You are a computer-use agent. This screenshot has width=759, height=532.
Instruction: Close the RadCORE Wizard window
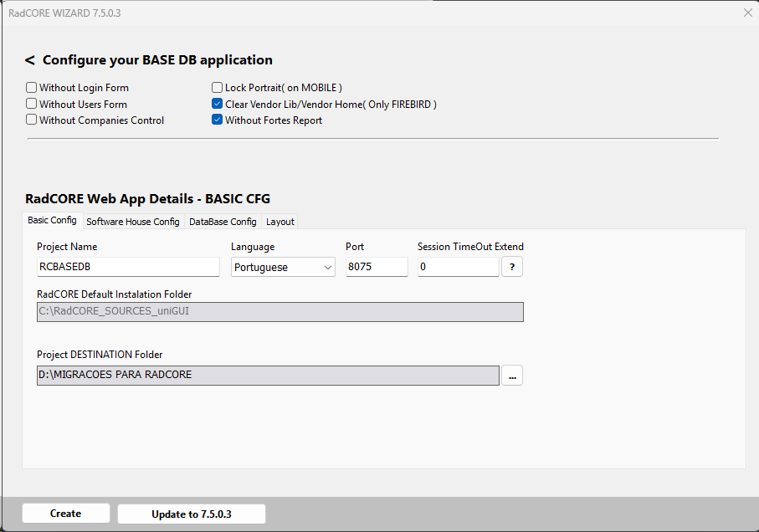tap(747, 13)
